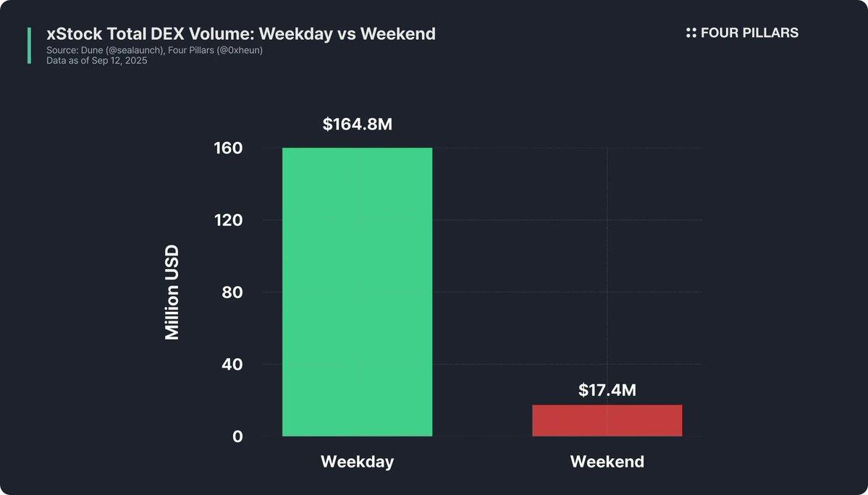Click the 0 y-axis tick label
This screenshot has width=868, height=495.
tap(237, 436)
